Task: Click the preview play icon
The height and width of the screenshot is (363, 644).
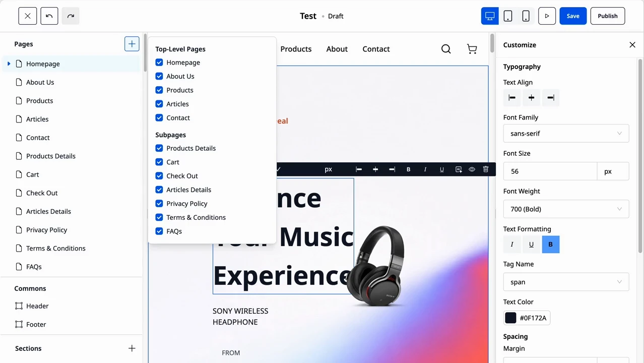Action: (x=547, y=16)
